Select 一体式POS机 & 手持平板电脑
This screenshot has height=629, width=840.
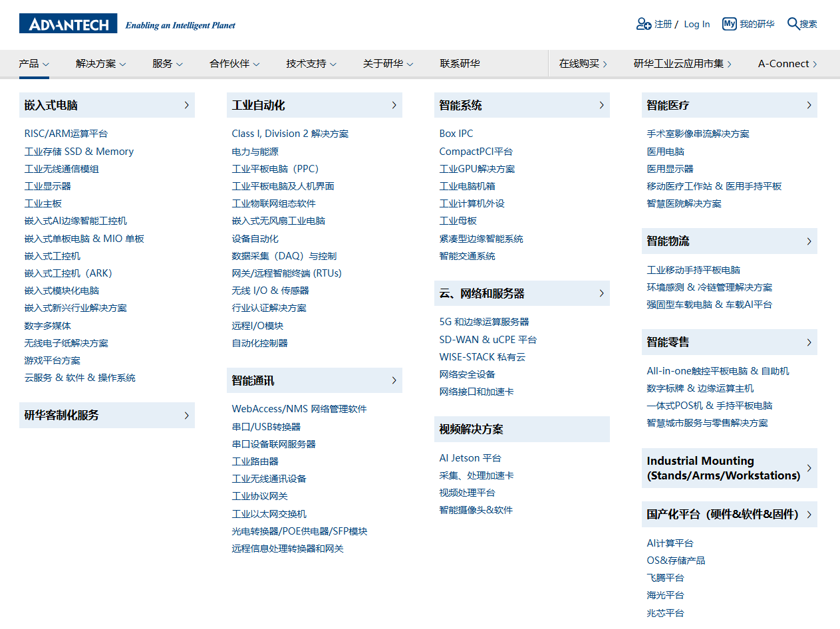pos(710,406)
